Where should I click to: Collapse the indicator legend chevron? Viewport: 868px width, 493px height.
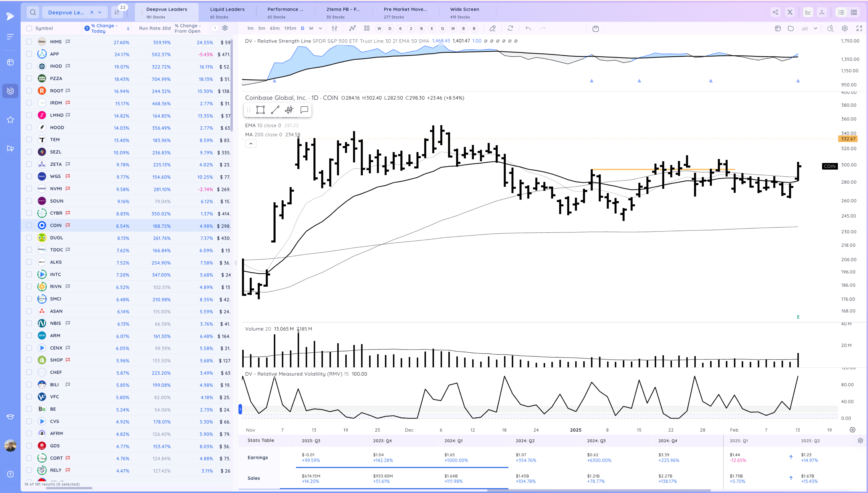coord(250,144)
